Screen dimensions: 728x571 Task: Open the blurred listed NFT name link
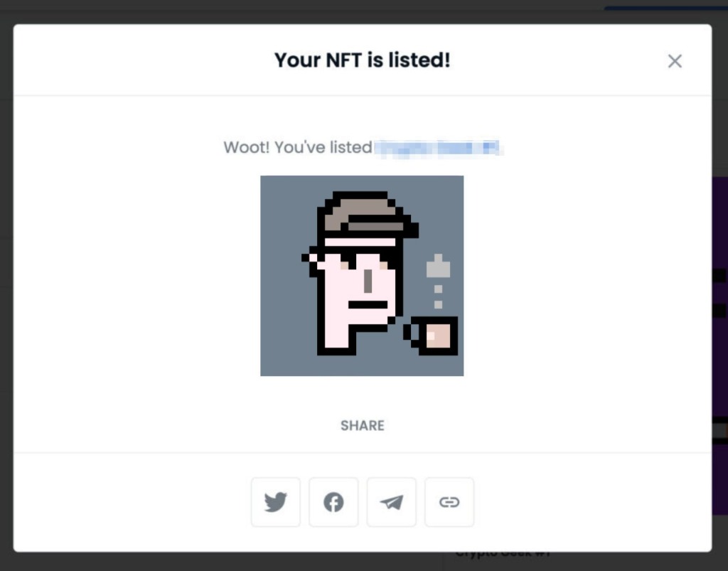point(438,148)
